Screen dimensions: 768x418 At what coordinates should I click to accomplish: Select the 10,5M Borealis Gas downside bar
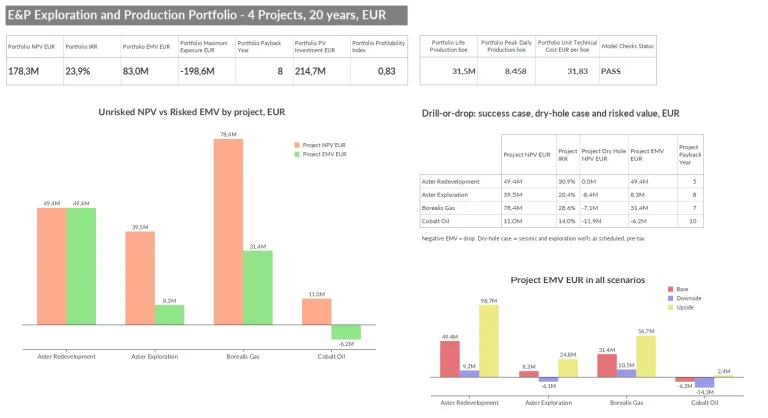pyautogui.click(x=626, y=373)
